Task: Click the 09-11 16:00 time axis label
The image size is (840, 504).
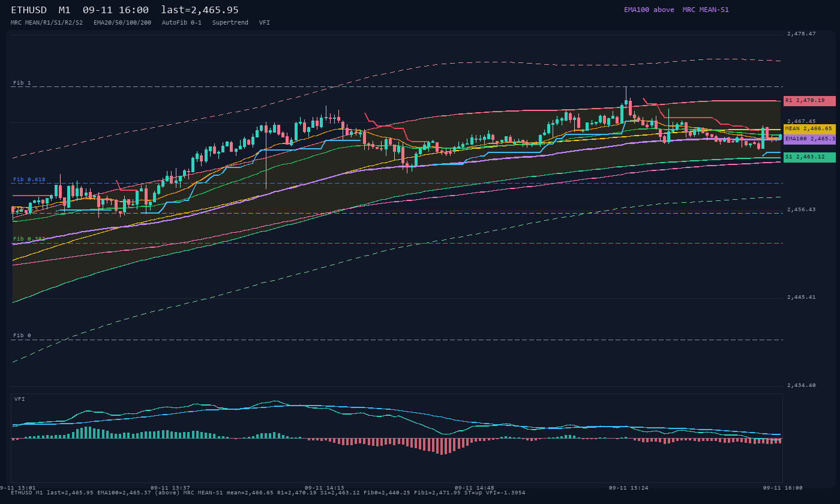Action: tap(783, 488)
